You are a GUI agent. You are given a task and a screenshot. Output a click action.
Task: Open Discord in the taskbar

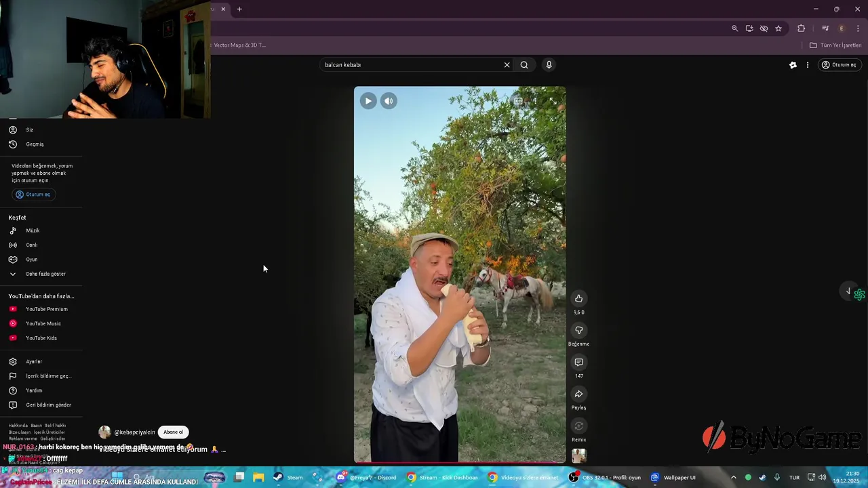(x=367, y=477)
